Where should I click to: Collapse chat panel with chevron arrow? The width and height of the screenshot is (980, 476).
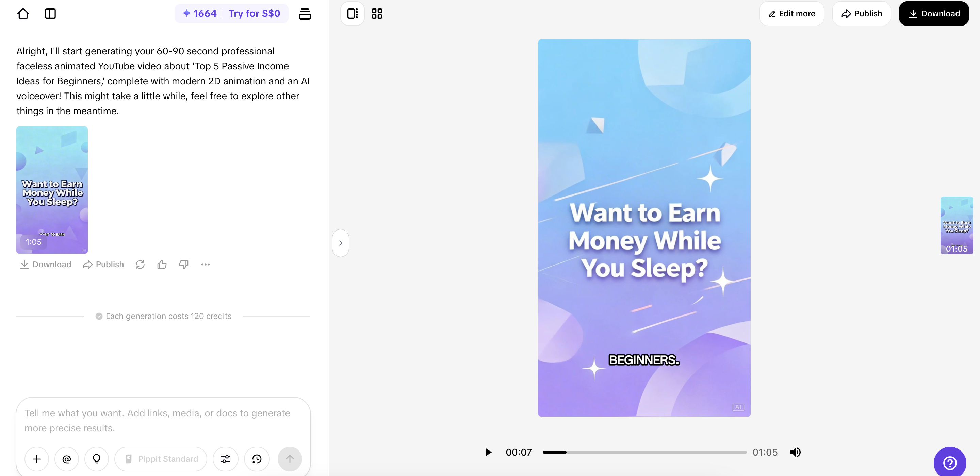[341, 243]
